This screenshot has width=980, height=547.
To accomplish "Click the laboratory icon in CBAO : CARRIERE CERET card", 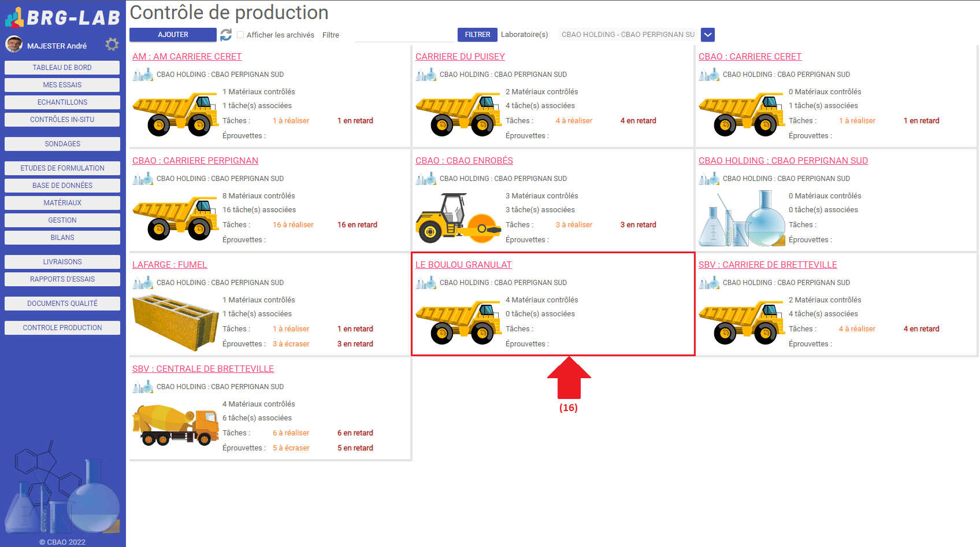I will [709, 75].
